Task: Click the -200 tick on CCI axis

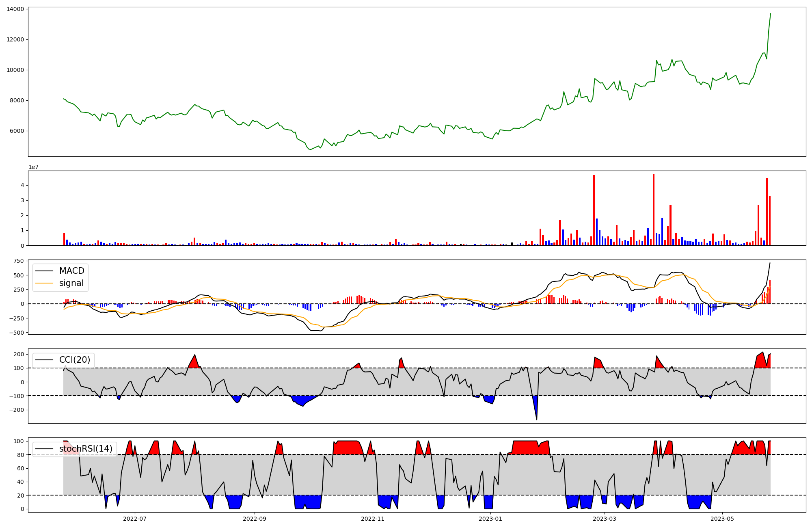Action: [x=16, y=410]
